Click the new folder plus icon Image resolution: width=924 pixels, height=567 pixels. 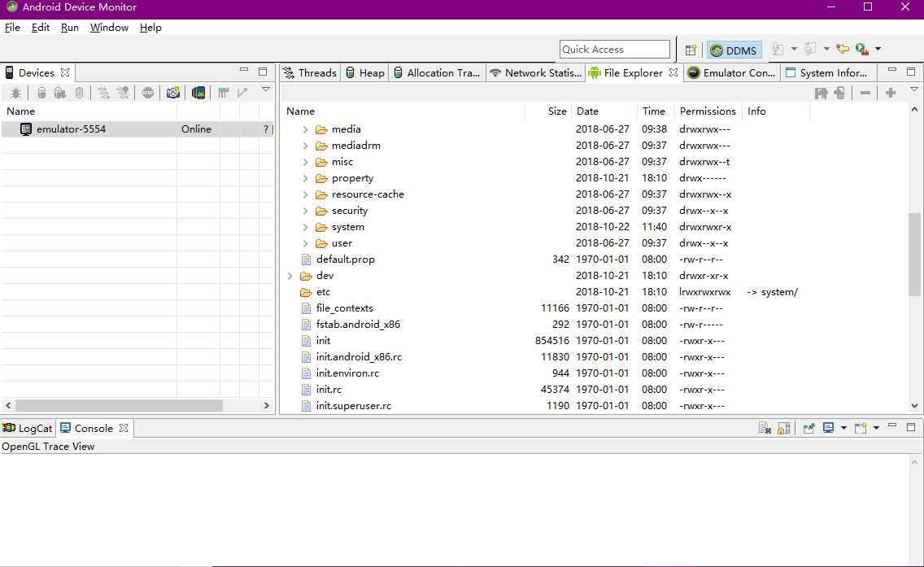891,93
